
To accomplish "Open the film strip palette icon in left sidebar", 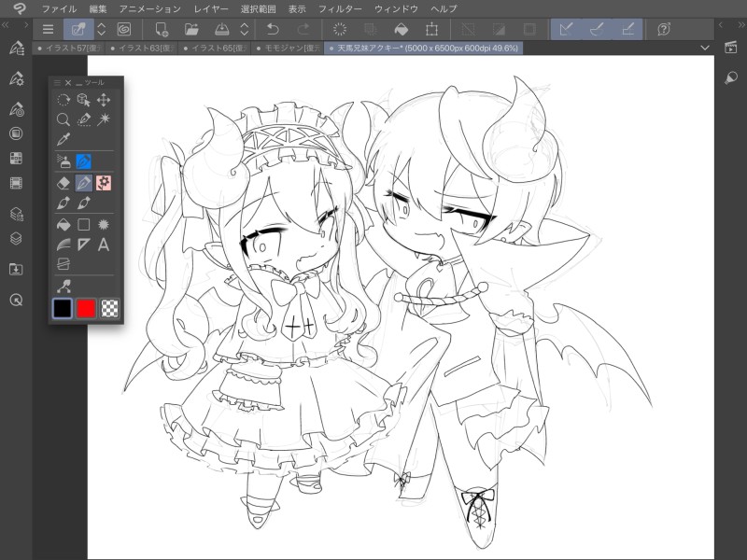I will [16, 183].
